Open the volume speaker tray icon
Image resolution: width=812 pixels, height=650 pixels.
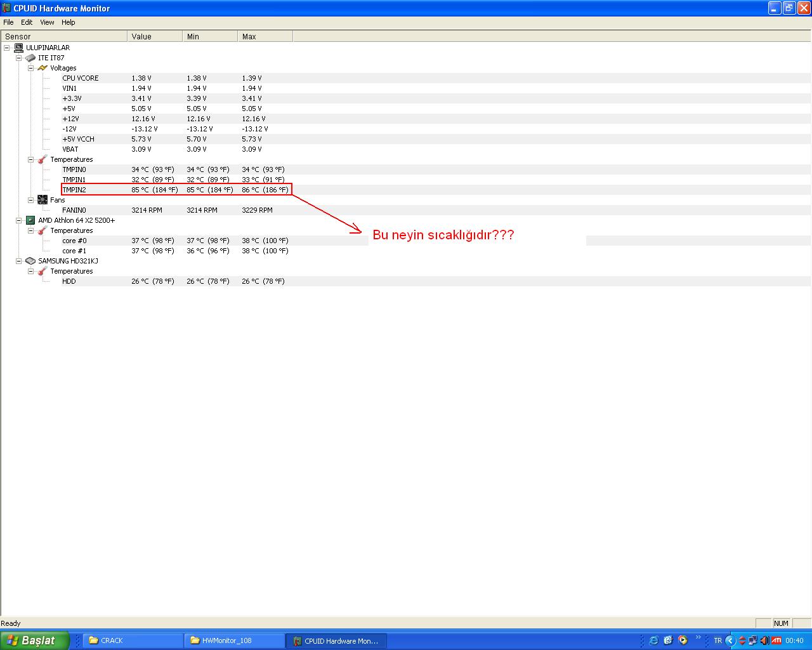pyautogui.click(x=764, y=640)
